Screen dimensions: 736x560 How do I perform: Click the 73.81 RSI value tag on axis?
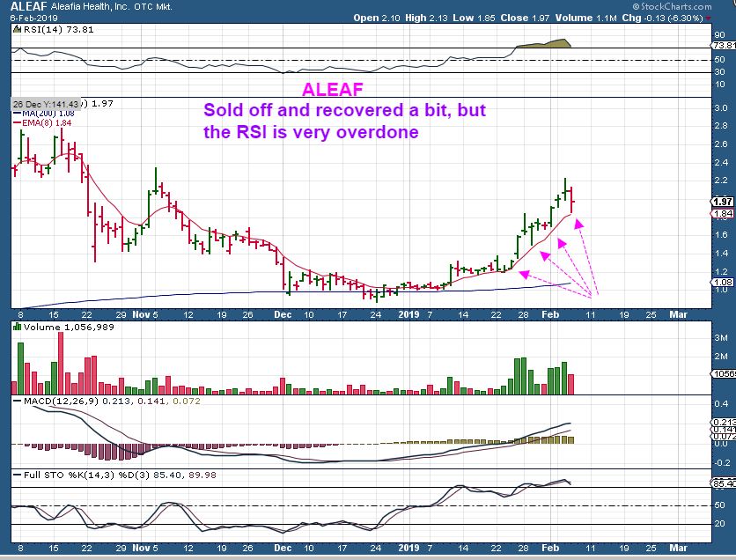724,46
